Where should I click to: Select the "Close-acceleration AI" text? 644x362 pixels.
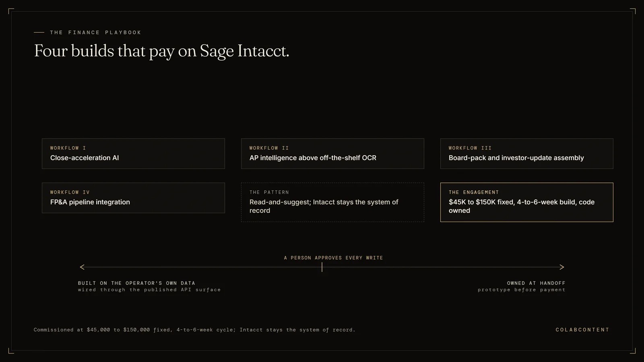pos(85,158)
